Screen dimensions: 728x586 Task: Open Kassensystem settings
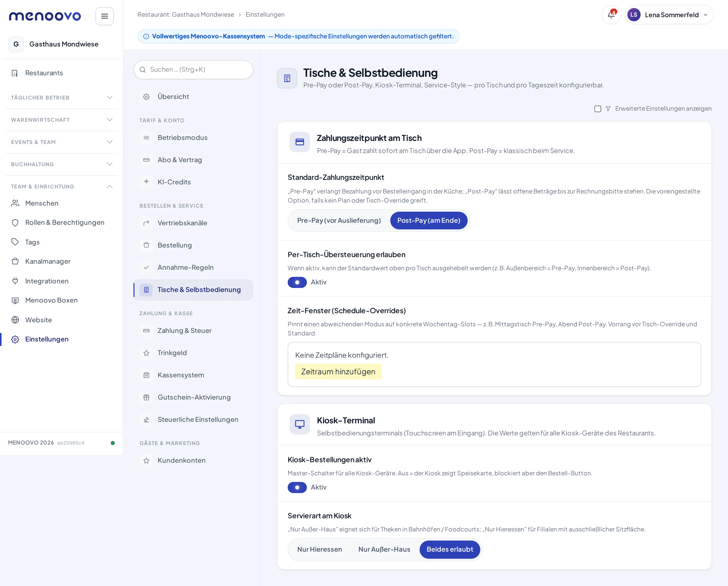193,375
